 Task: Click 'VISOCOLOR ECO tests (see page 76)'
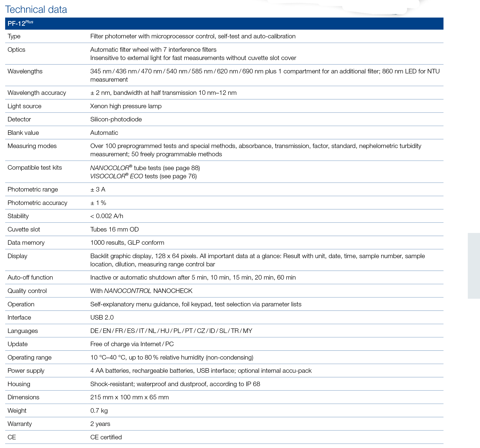point(144,176)
